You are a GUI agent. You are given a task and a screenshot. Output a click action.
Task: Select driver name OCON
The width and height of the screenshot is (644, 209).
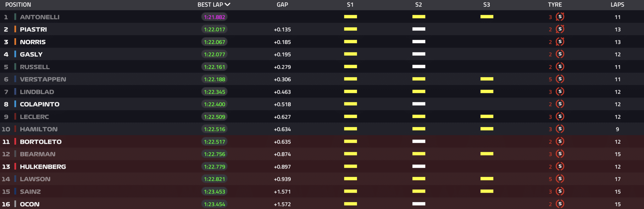pyautogui.click(x=30, y=204)
